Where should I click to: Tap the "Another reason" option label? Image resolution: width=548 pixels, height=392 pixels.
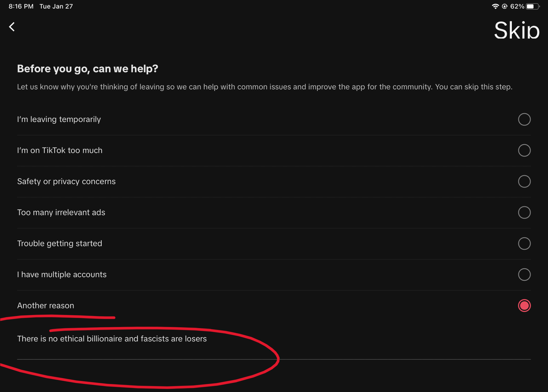tap(46, 306)
